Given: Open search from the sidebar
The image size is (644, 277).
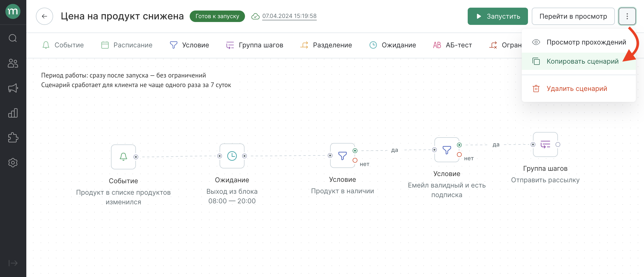Looking at the screenshot, I should click(x=13, y=38).
